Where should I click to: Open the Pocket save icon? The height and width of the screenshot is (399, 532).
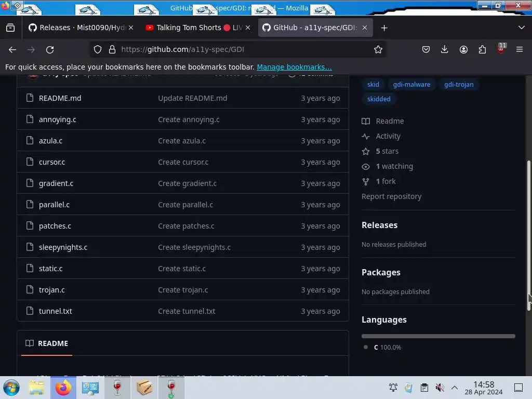click(426, 49)
